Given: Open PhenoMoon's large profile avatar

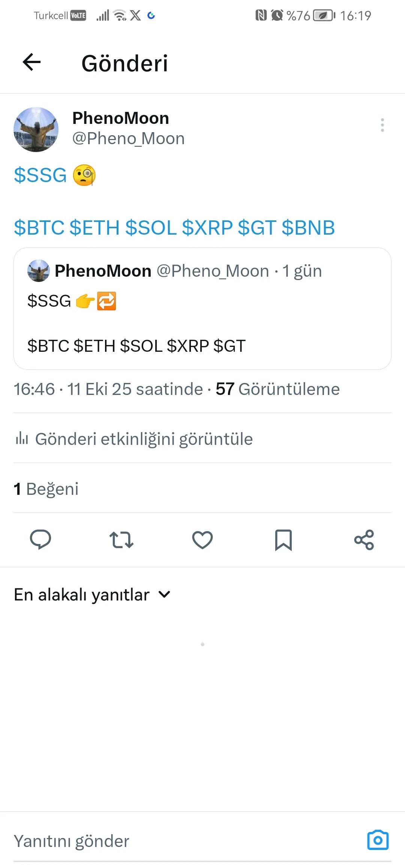Looking at the screenshot, I should [x=36, y=130].
